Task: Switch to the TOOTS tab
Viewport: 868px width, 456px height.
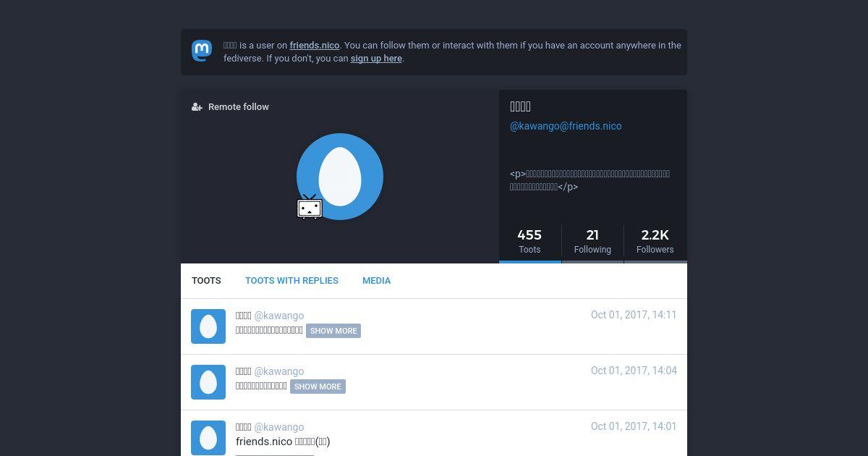Action: click(x=206, y=281)
